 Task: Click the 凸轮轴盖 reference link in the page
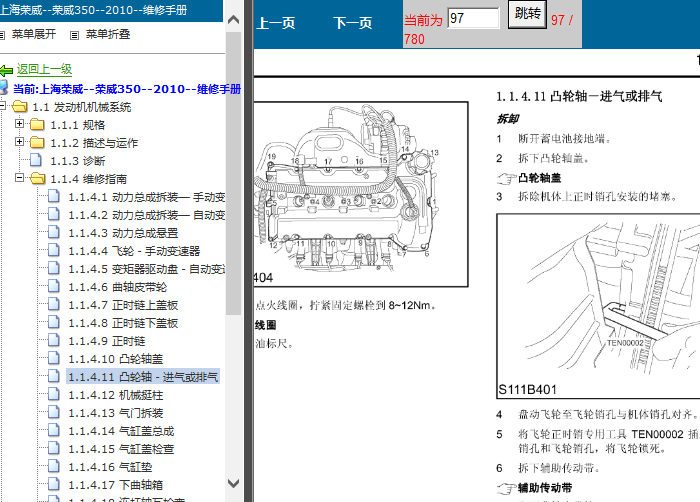point(539,178)
